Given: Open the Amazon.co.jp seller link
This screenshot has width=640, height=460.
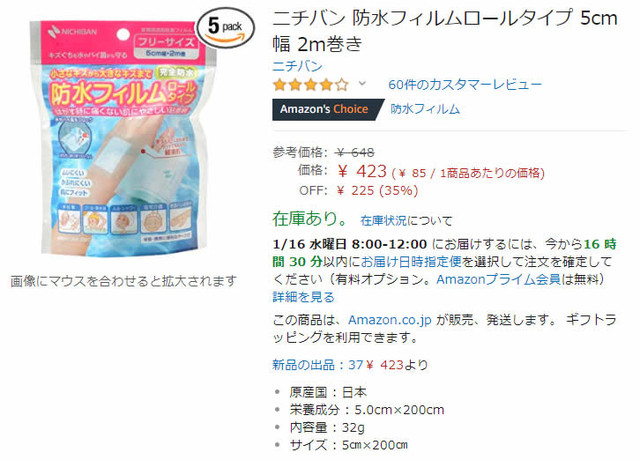Looking at the screenshot, I should (390, 320).
